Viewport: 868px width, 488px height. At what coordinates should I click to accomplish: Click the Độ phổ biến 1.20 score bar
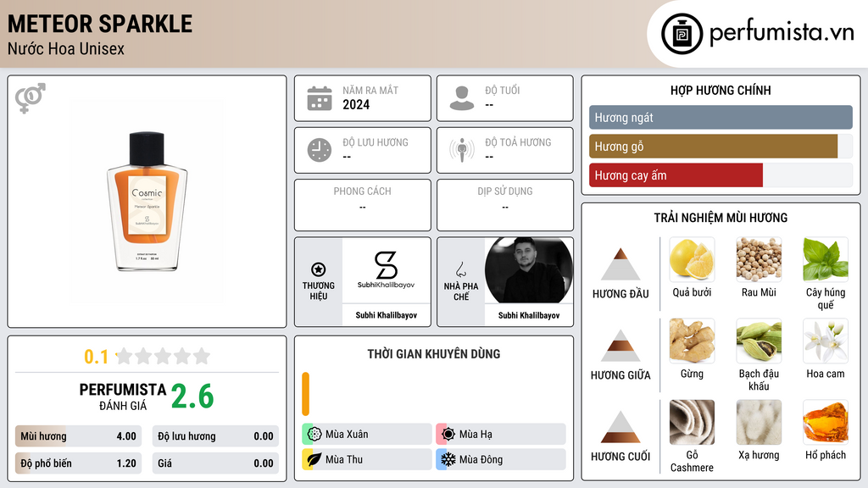pos(78,463)
